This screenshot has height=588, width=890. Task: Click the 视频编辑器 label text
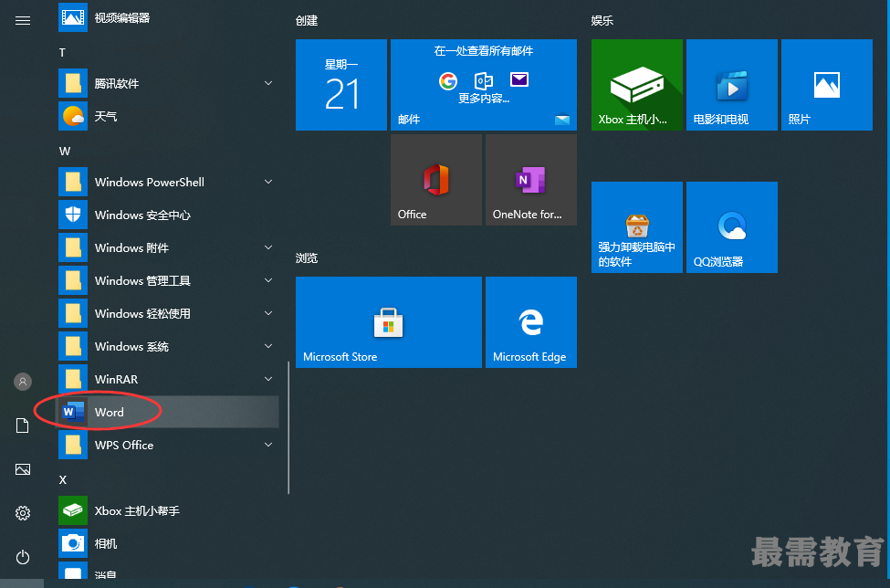click(122, 18)
